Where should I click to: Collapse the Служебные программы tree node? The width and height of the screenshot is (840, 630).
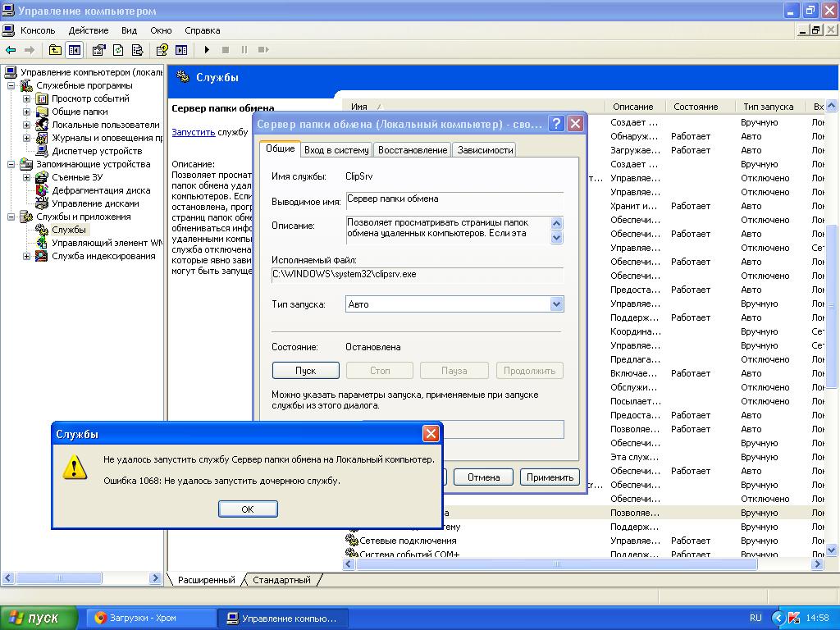click(x=11, y=85)
